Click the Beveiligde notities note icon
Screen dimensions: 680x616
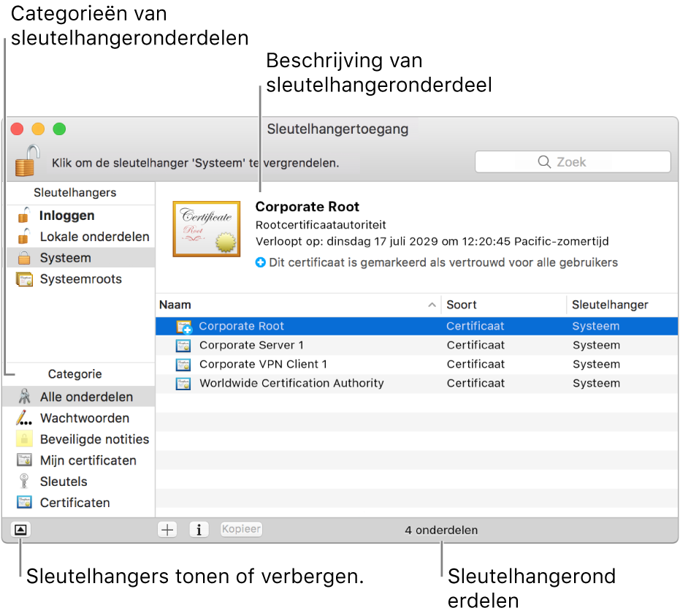(x=24, y=439)
